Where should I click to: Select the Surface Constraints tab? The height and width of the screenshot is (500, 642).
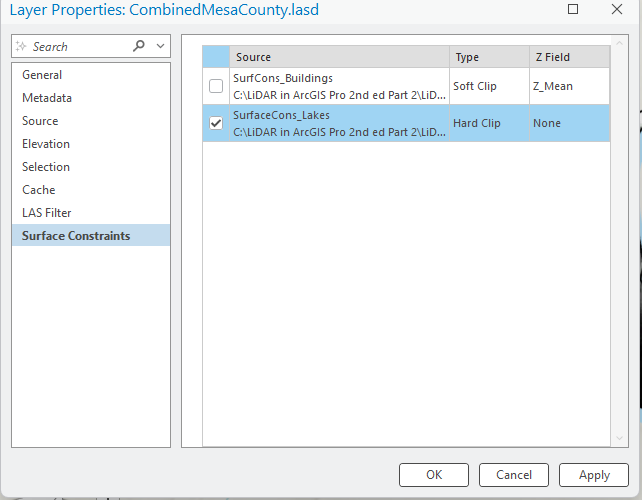pos(76,236)
